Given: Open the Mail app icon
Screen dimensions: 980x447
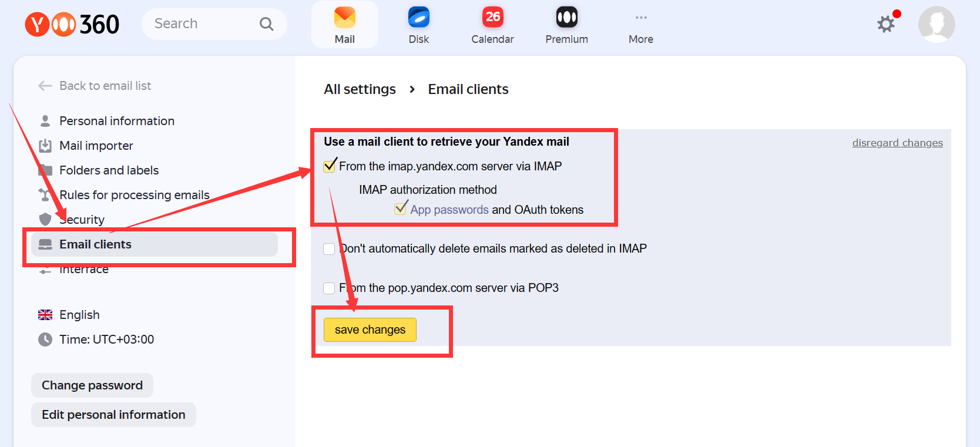Looking at the screenshot, I should (x=345, y=18).
